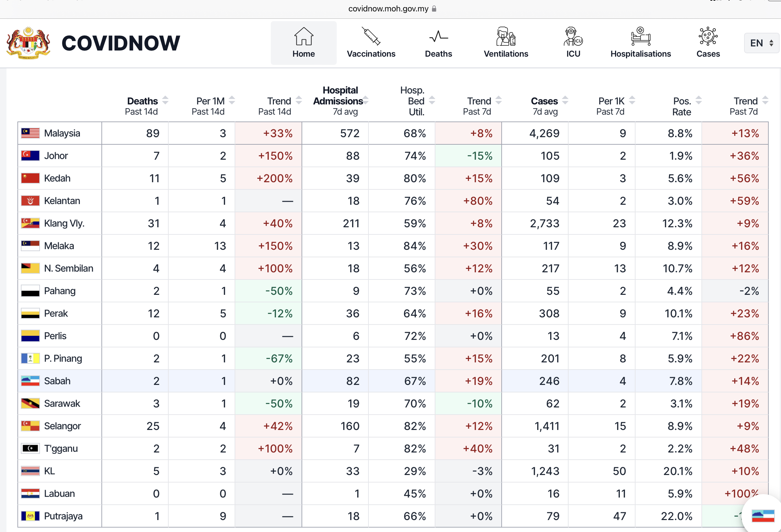This screenshot has height=532, width=781.
Task: Open the Cases virus icon
Action: [x=708, y=37]
